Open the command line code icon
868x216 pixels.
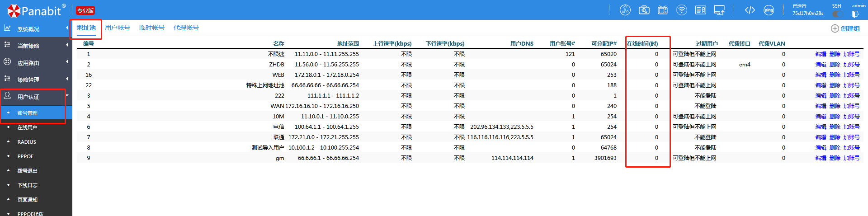pos(750,10)
